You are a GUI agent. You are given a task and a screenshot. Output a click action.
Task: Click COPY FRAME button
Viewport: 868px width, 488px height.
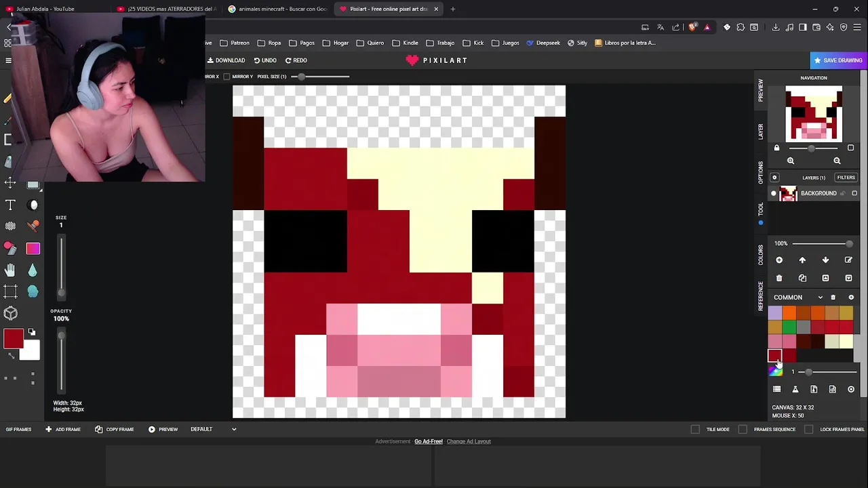(115, 429)
